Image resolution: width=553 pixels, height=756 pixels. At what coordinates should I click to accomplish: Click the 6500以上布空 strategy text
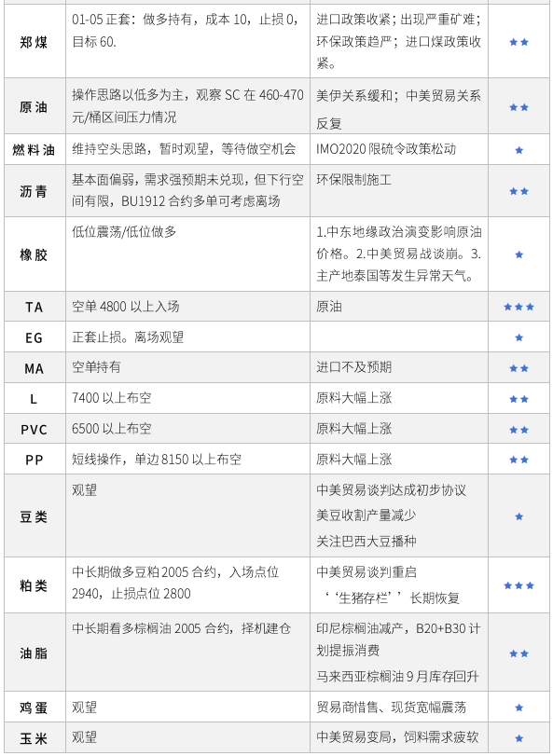112,429
